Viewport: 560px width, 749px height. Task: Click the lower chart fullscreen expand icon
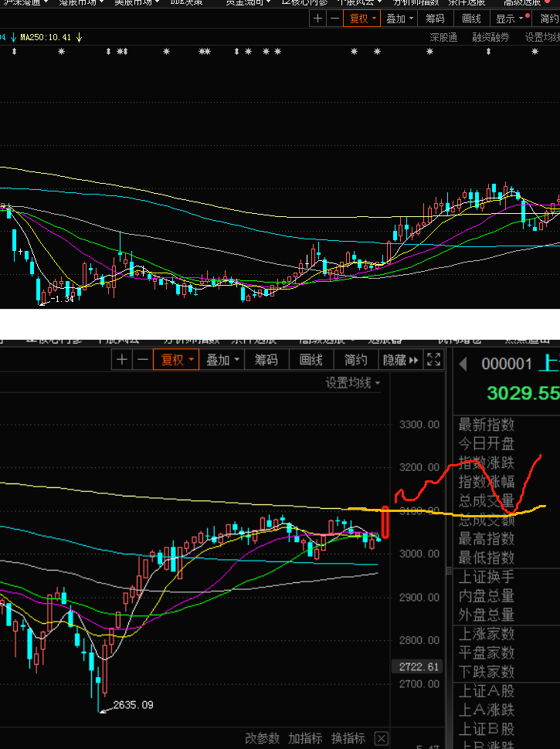pos(433,360)
